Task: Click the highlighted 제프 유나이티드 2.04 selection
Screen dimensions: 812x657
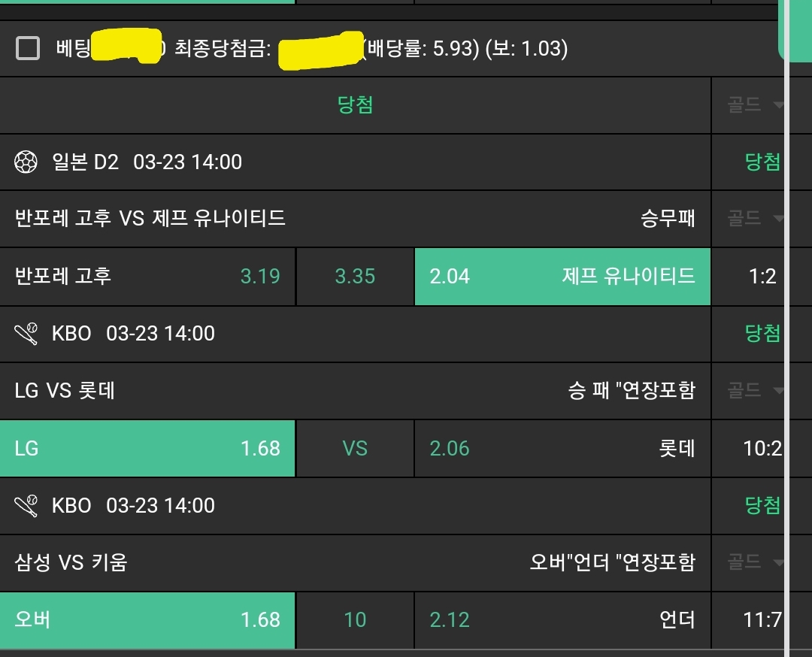Action: (562, 276)
